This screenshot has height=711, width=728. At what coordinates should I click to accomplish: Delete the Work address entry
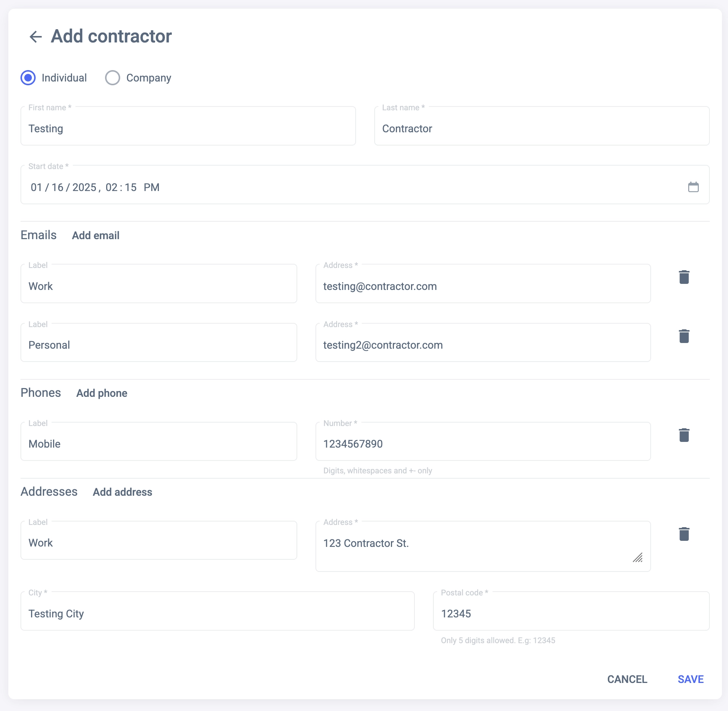coord(684,534)
